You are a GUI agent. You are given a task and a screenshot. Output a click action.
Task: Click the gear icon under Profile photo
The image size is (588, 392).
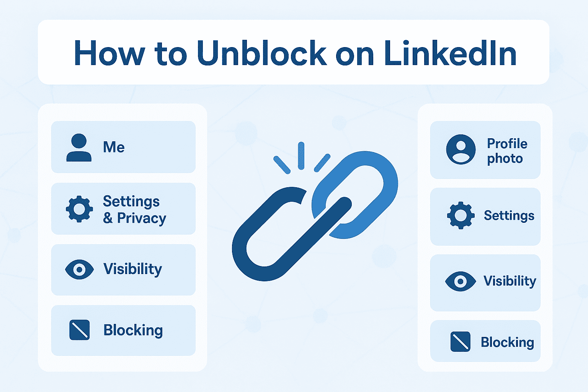[x=461, y=216]
